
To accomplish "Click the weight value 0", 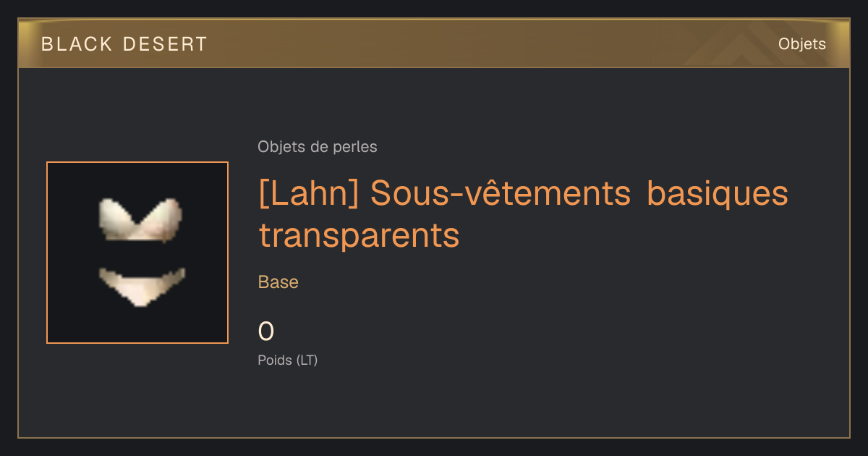I will pos(266,332).
